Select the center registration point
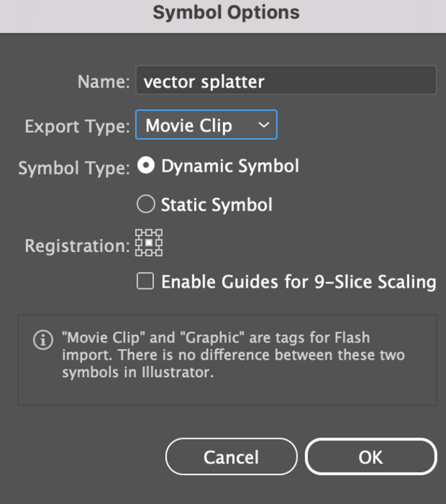 pyautogui.click(x=149, y=242)
